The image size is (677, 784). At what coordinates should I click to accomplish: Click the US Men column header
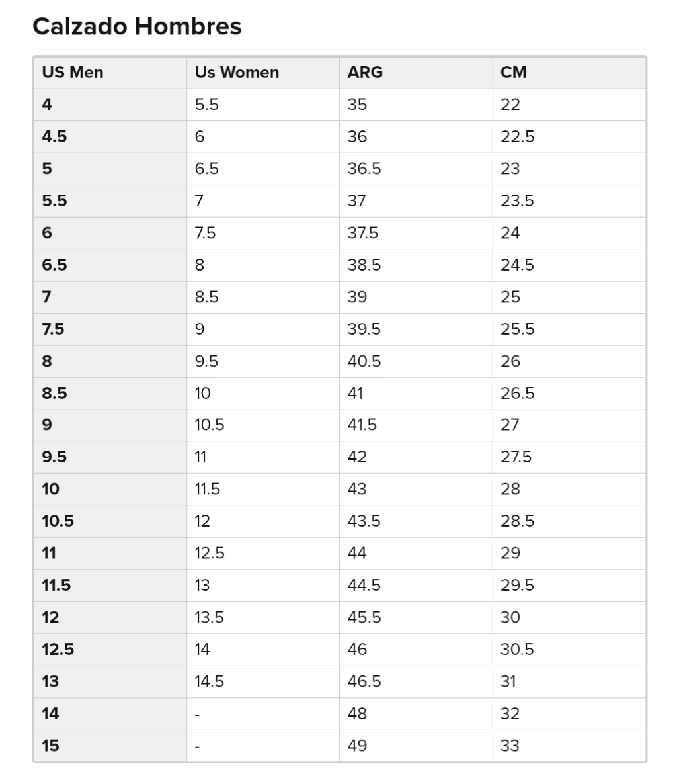[x=73, y=72]
